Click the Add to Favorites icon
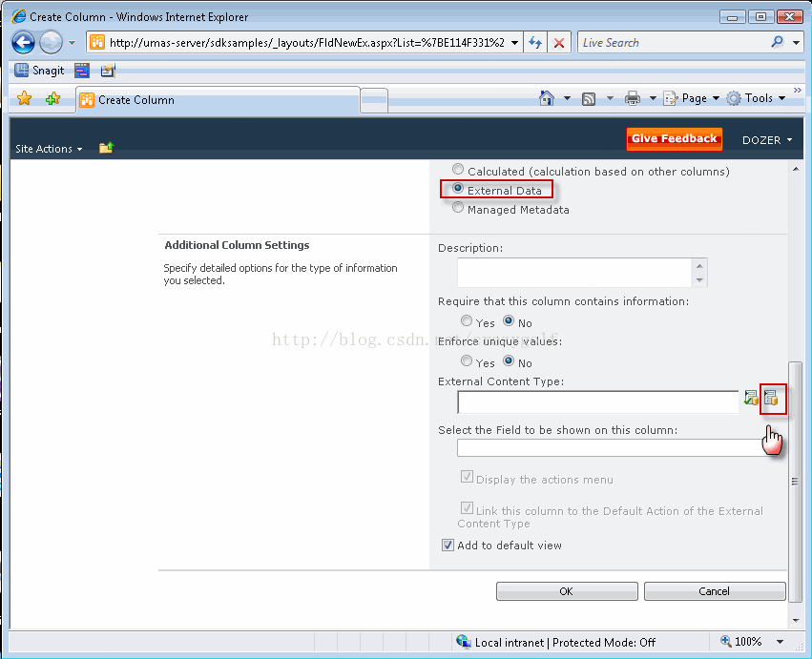Image resolution: width=812 pixels, height=659 pixels. point(52,98)
